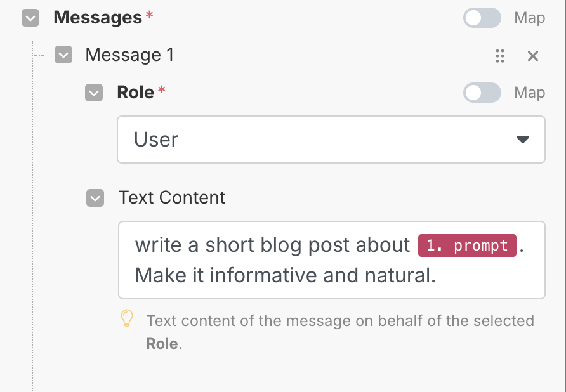Click the lightbulb hint icon
Viewport: 566px width, 392px height.
127,318
